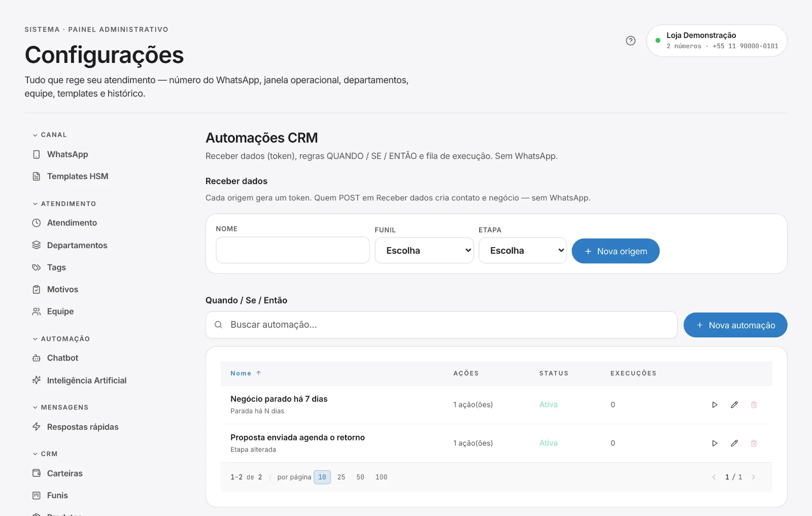Click the Carteiras wallet icon
The height and width of the screenshot is (516, 812).
(37, 473)
